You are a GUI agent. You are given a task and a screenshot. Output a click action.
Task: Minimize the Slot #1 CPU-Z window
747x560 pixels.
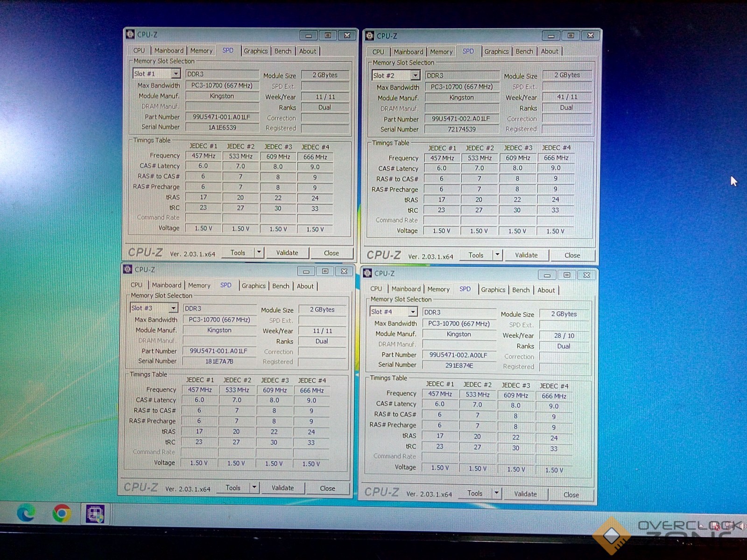pos(309,35)
